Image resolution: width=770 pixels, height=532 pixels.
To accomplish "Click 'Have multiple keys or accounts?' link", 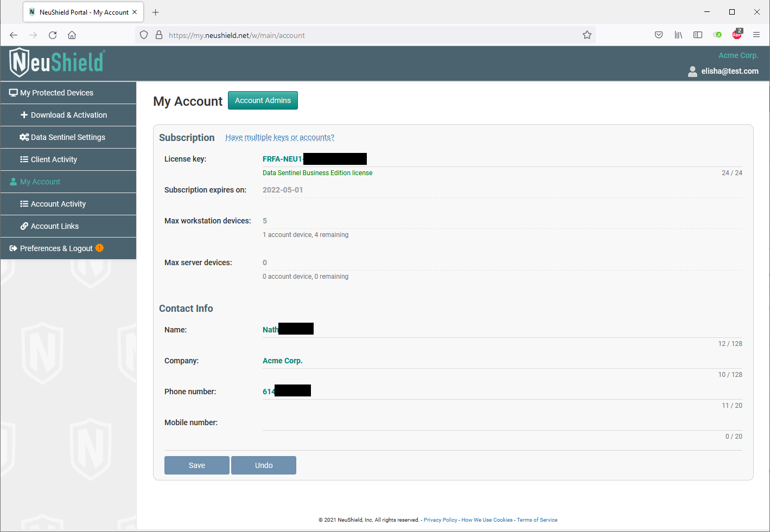I will coord(279,137).
